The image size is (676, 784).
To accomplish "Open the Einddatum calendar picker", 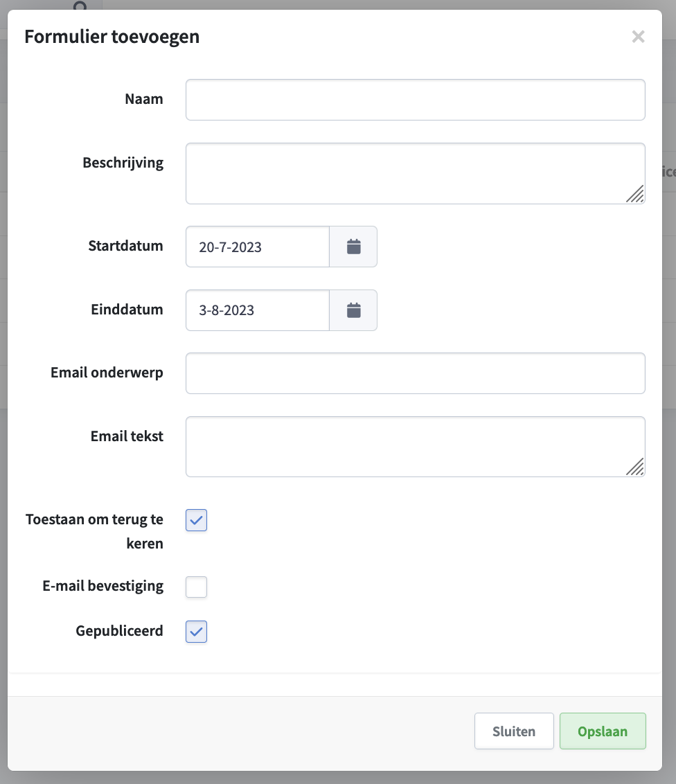I will click(353, 310).
